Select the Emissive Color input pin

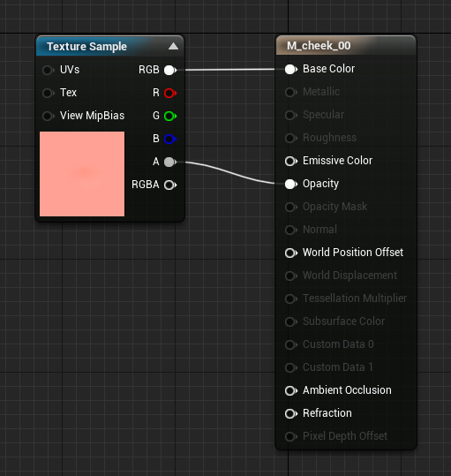pyautogui.click(x=291, y=161)
